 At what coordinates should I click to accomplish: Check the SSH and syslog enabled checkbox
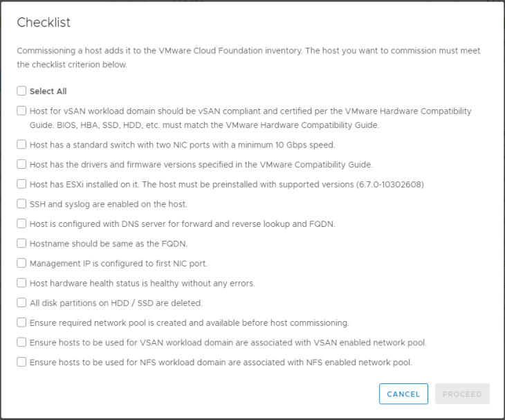click(x=22, y=204)
